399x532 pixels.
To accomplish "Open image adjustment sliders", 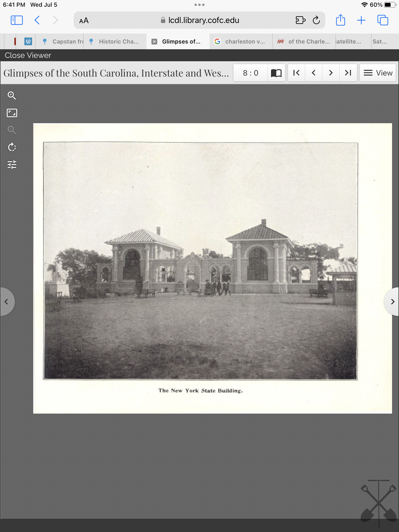I will pos(12,165).
